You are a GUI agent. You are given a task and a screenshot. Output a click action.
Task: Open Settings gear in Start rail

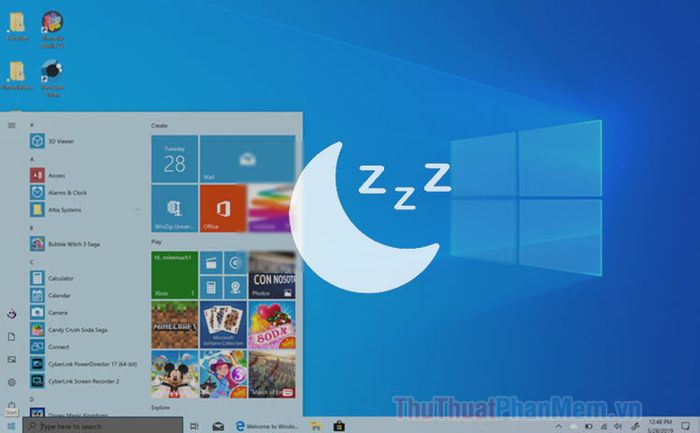tap(12, 382)
